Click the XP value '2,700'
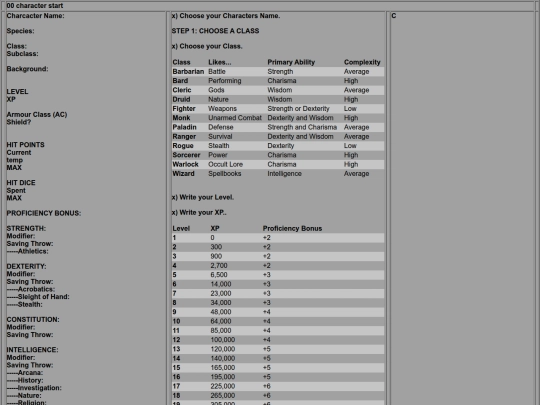 pyautogui.click(x=219, y=266)
